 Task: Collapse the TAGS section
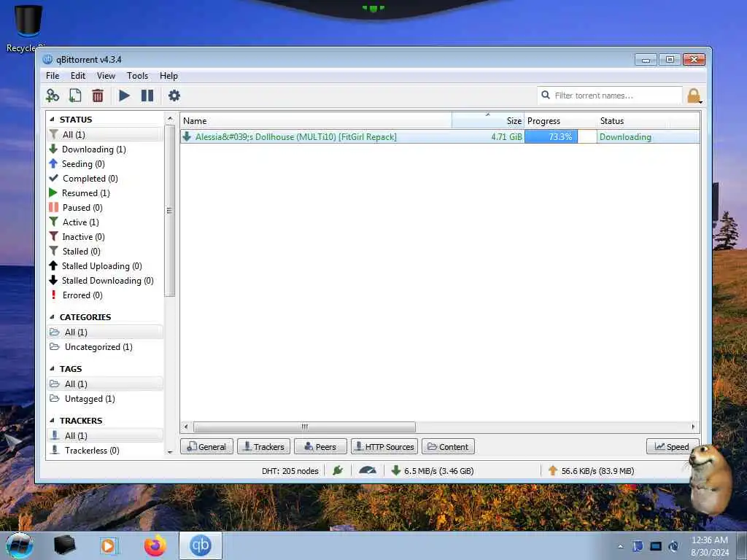pyautogui.click(x=52, y=369)
